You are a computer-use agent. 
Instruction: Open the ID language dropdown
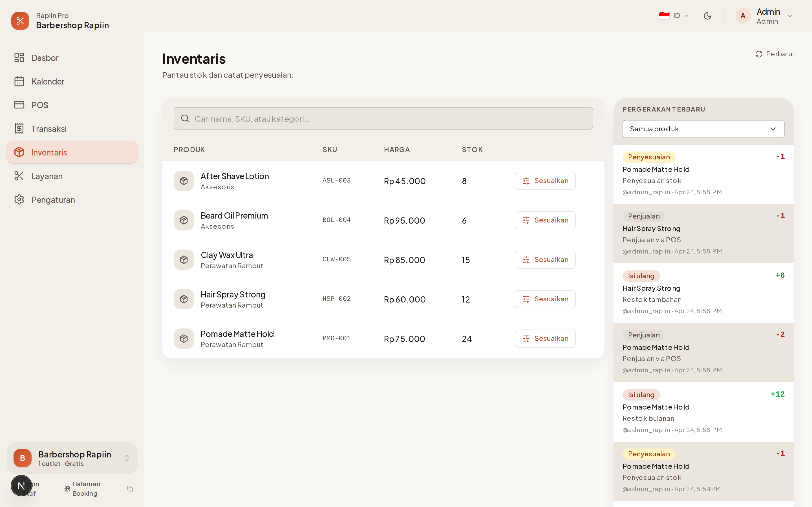[x=674, y=16]
